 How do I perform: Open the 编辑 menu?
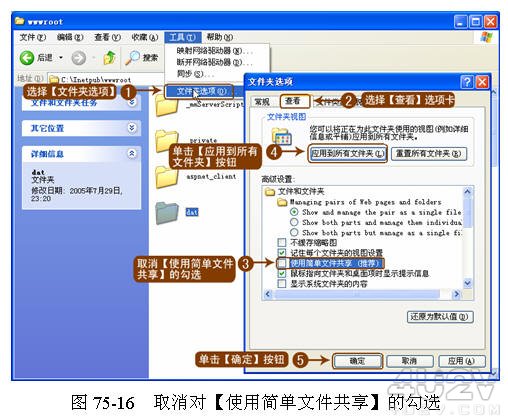[70, 37]
